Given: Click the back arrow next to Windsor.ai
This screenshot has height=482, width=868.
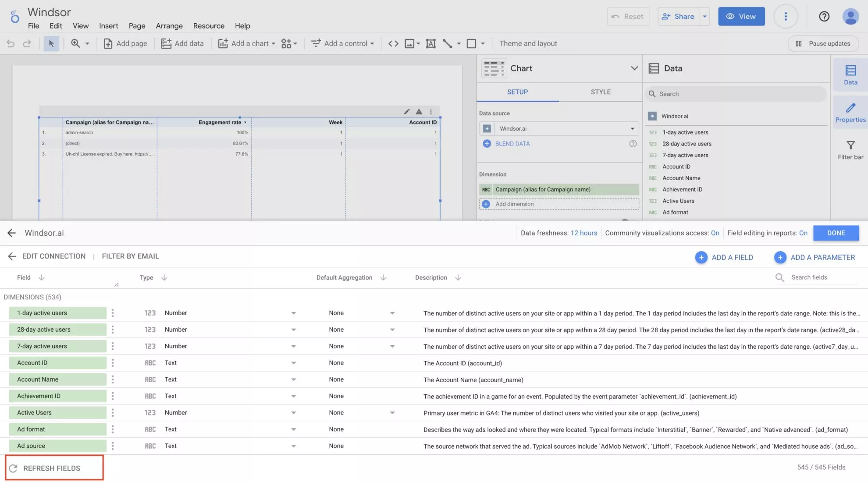Looking at the screenshot, I should click(x=11, y=233).
